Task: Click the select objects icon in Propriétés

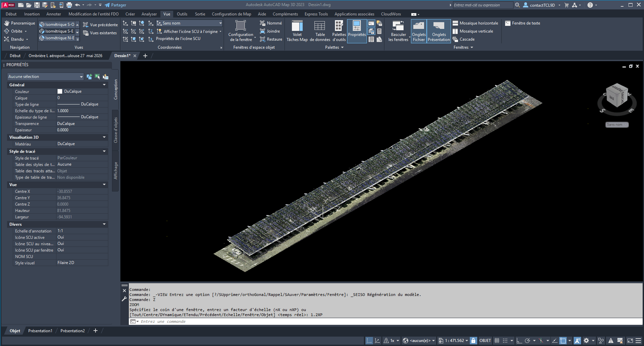Action: tap(98, 77)
